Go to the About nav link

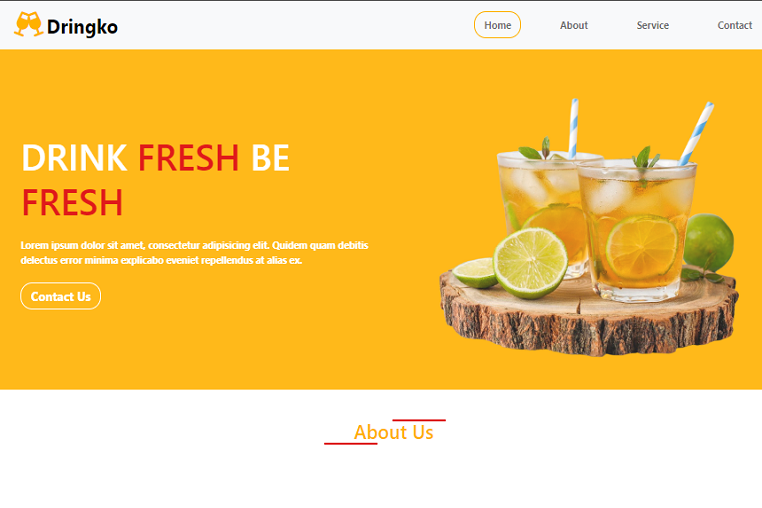coord(573,25)
